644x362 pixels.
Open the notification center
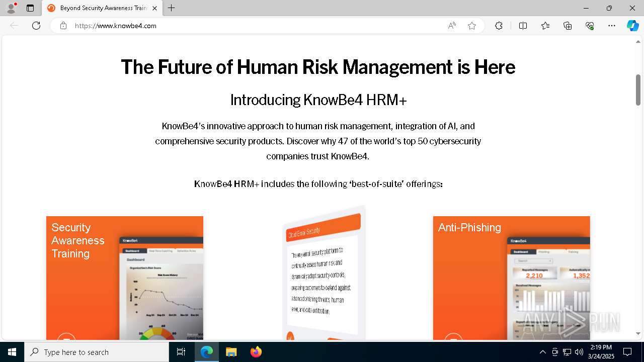click(627, 352)
